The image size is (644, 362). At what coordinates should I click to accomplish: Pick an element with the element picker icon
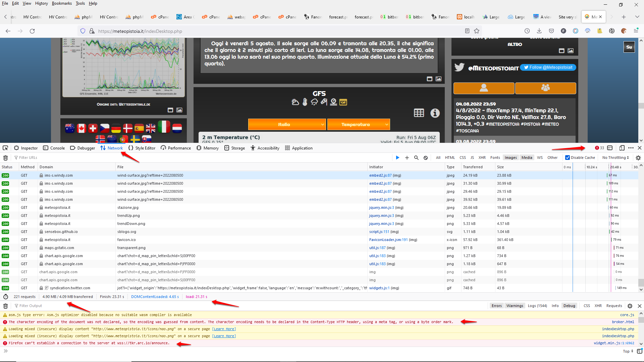[x=5, y=148]
